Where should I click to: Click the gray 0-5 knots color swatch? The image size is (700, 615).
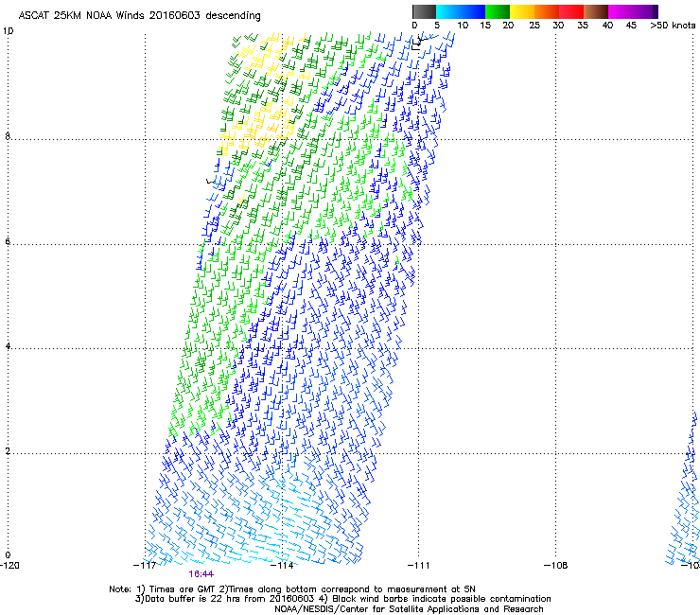click(x=424, y=11)
